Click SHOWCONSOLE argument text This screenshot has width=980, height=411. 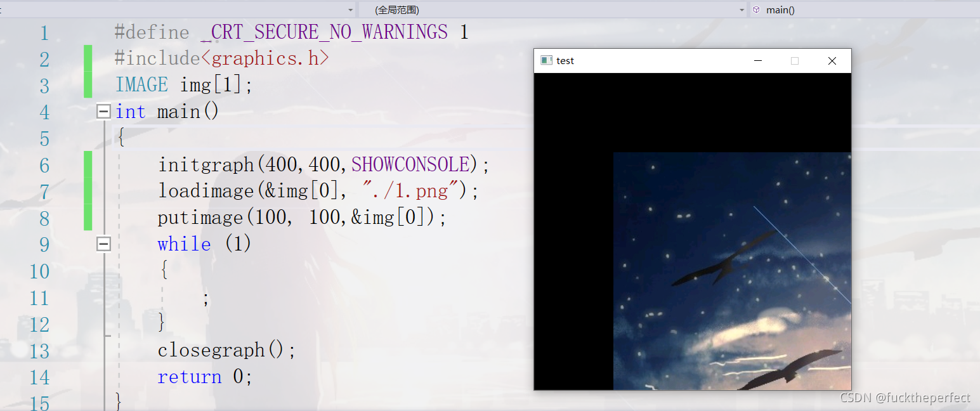(x=410, y=165)
